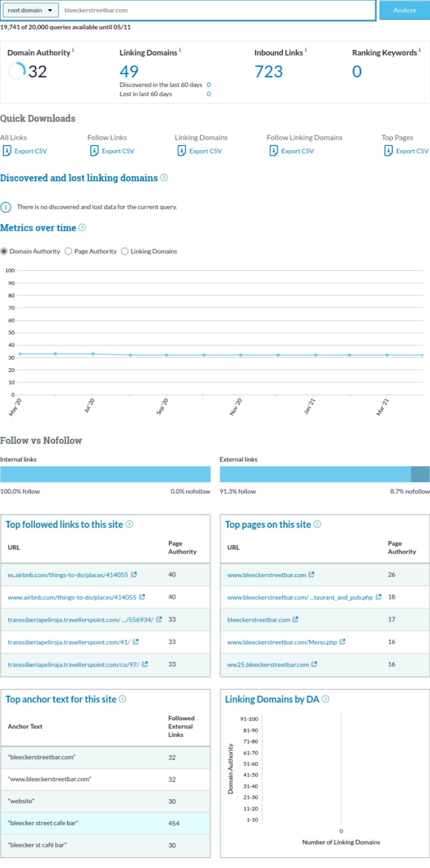
Task: Click external link icon beside www.bleeckerstreetbar.com/Menu.php
Action: 343,642
